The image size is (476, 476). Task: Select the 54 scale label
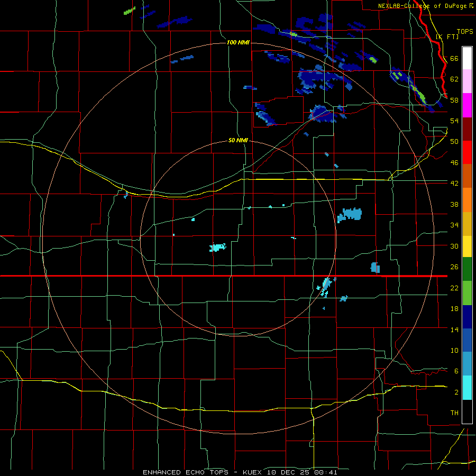point(454,121)
